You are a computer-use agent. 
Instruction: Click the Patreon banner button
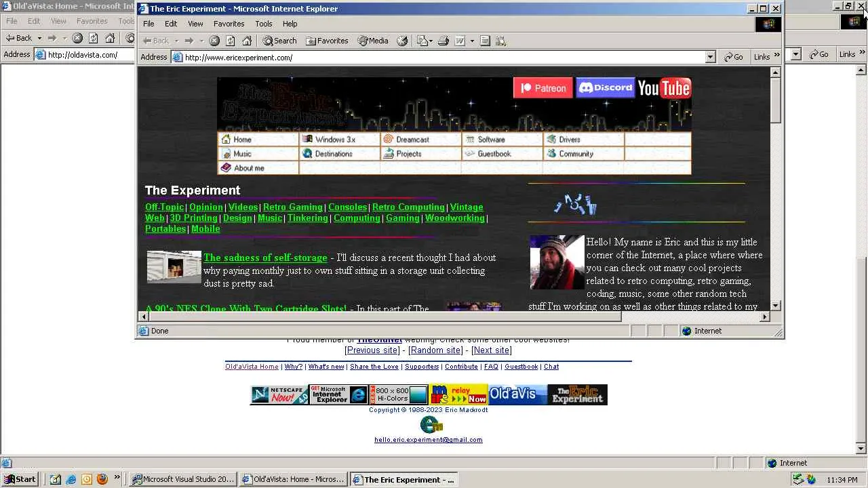click(542, 88)
